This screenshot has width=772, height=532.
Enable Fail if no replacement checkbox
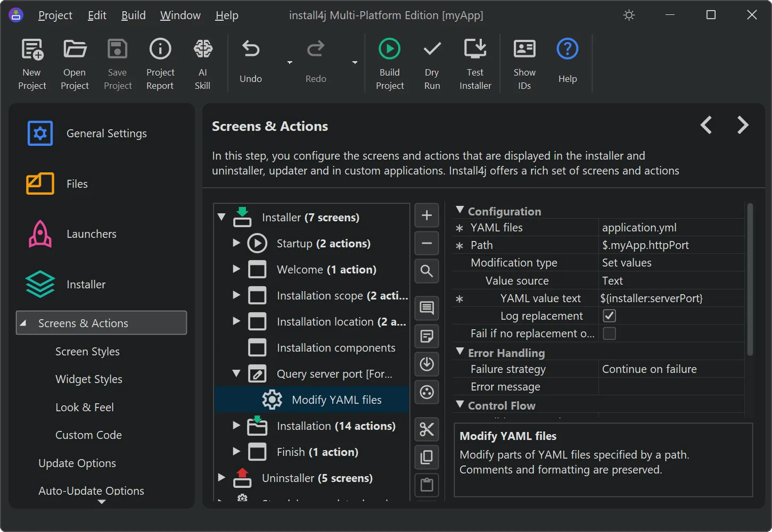tap(609, 334)
